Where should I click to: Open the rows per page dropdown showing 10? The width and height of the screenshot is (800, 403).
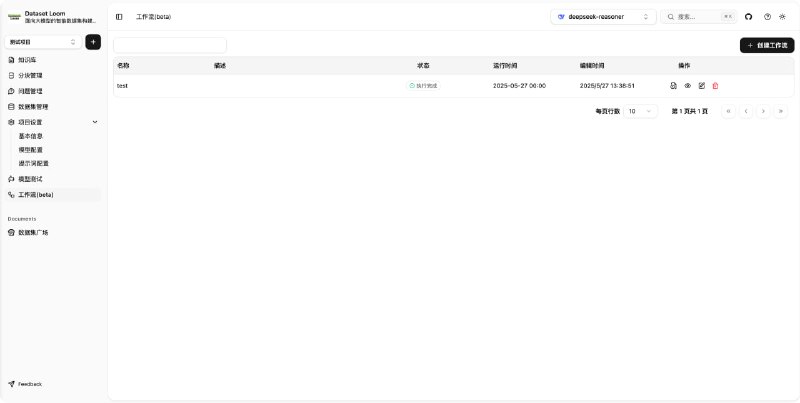tap(640, 111)
